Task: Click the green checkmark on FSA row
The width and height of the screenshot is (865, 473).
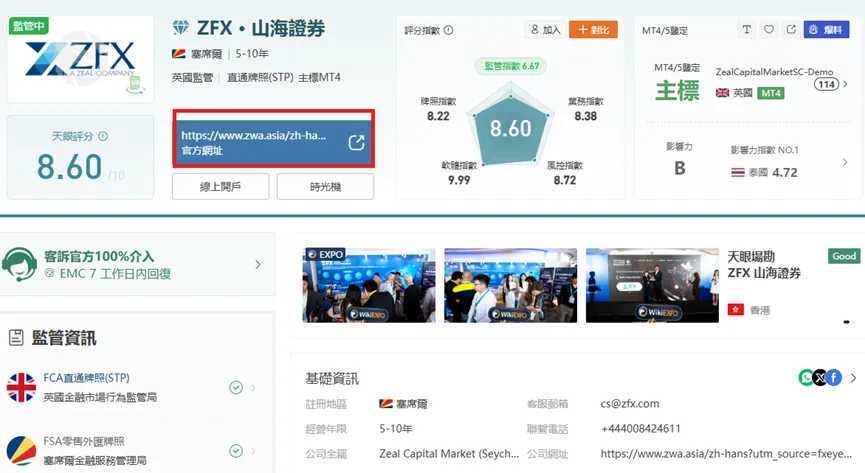Action: coord(236,451)
